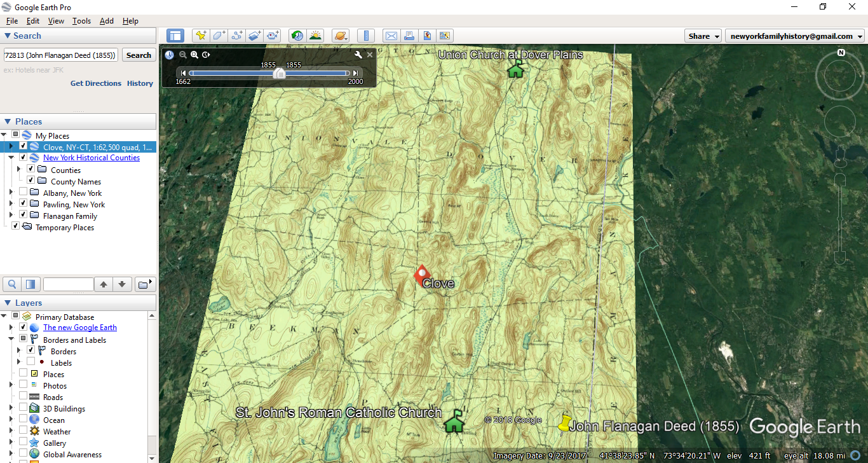Select the Add Placemark tool
Screen dimensions: 868x463
[x=201, y=36]
